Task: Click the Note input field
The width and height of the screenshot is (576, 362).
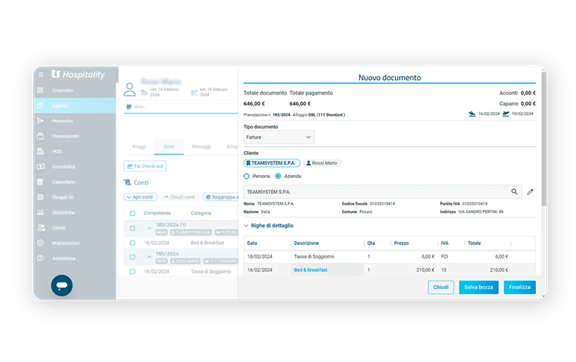Action: pyautogui.click(x=182, y=107)
